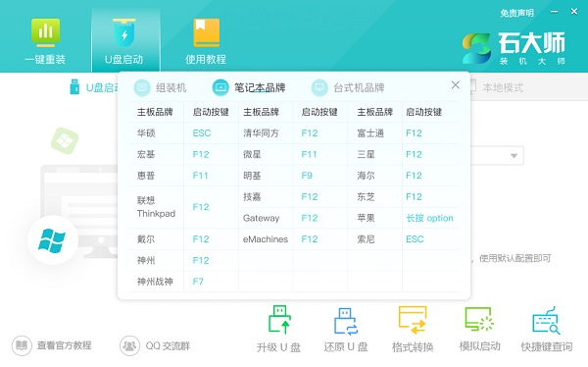Click the 台式机品牌 round icon
588x367 pixels.
(319, 87)
